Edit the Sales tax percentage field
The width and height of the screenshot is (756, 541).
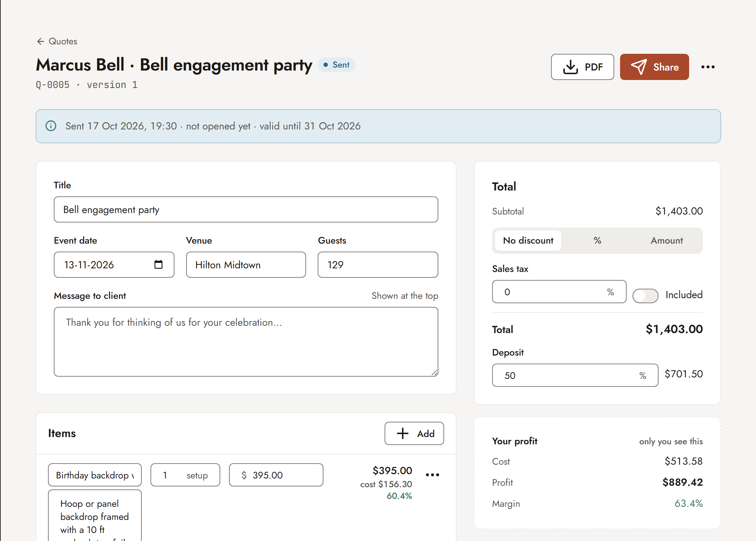tap(559, 292)
